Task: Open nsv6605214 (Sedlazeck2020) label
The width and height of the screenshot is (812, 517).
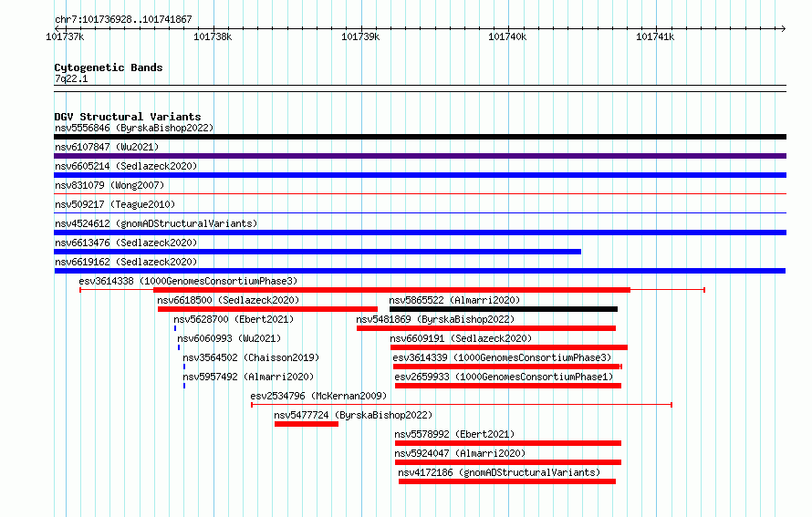Action: [126, 166]
